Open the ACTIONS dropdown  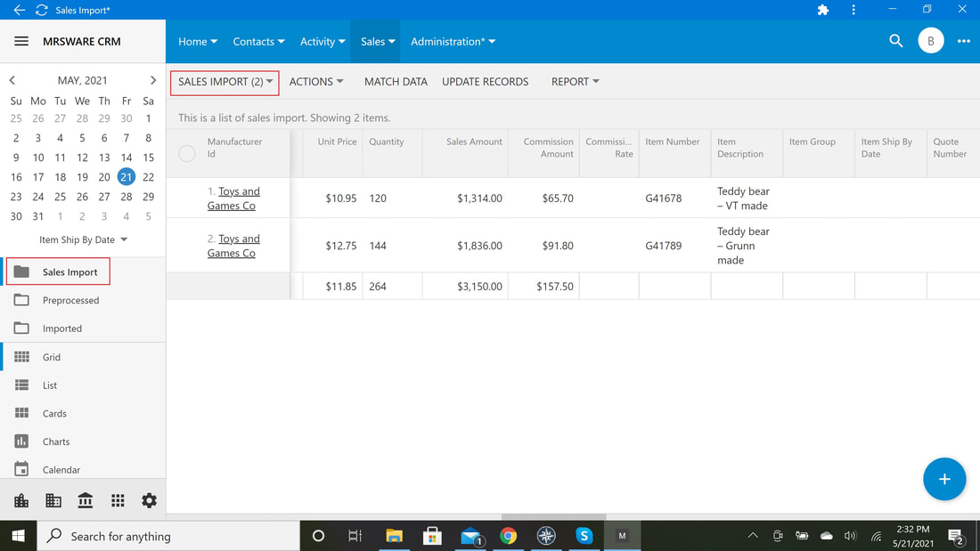[315, 82]
